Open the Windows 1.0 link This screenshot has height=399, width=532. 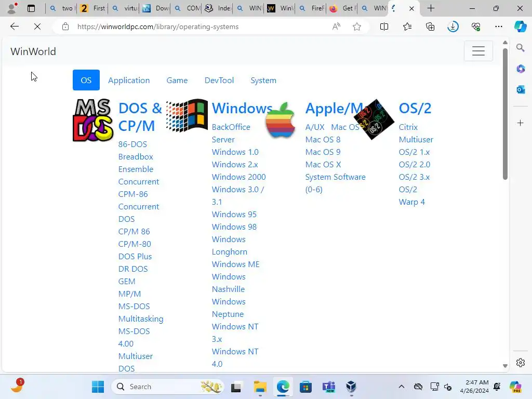pos(235,152)
